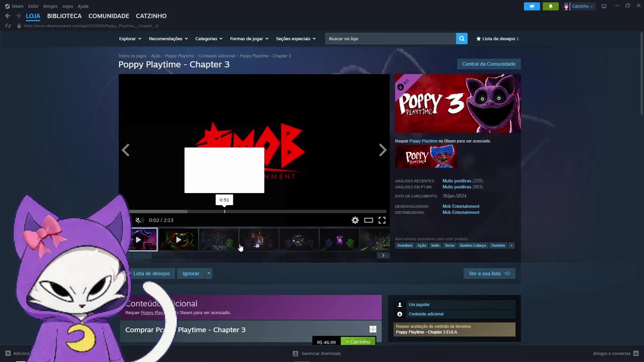The height and width of the screenshot is (362, 644).
Task: Go back with the back arrow
Action: pos(8,16)
